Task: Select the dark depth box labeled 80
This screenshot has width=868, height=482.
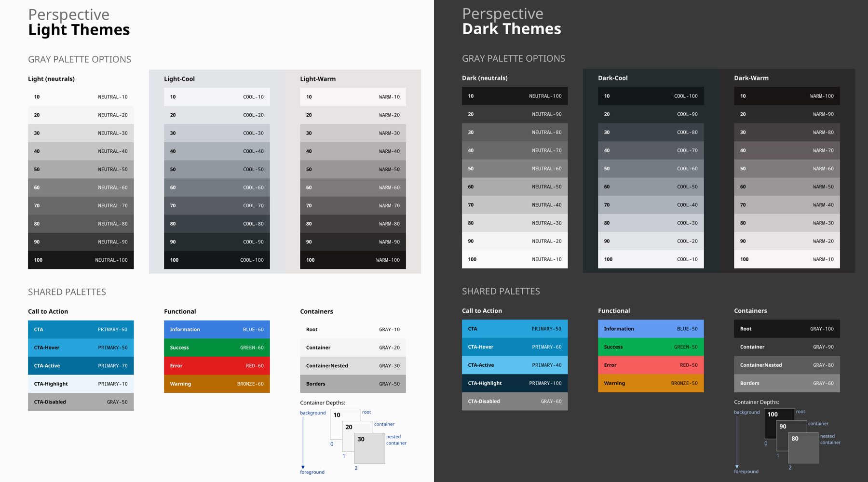Action: [803, 447]
